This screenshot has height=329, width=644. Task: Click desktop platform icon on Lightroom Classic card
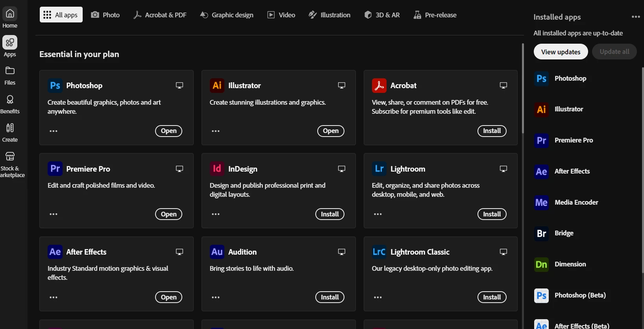point(503,252)
